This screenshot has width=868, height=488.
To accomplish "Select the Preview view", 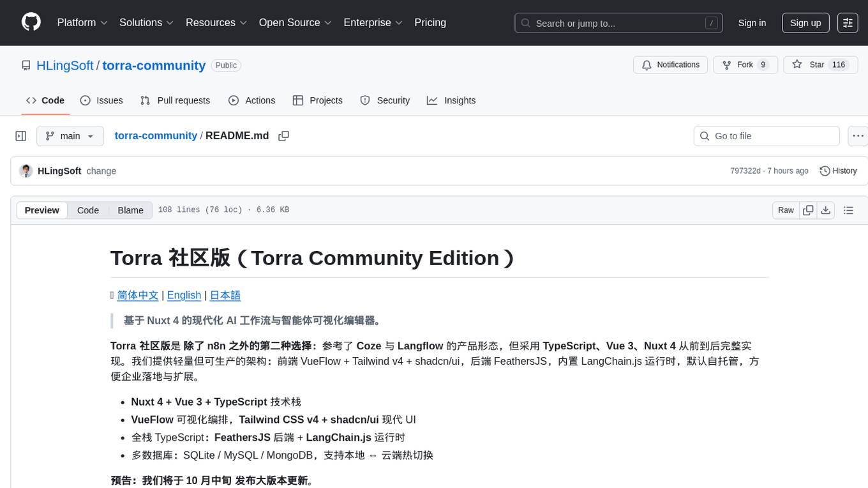I will click(42, 210).
